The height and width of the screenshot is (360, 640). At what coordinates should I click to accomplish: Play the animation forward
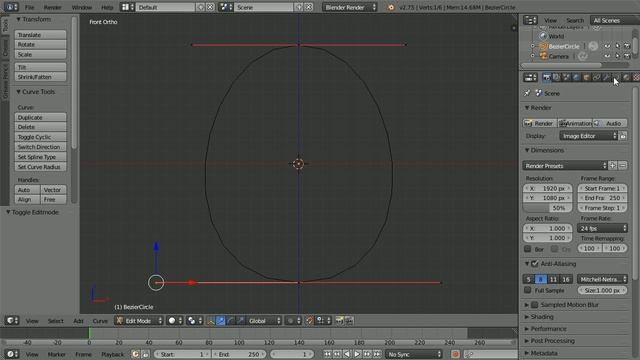coord(357,354)
